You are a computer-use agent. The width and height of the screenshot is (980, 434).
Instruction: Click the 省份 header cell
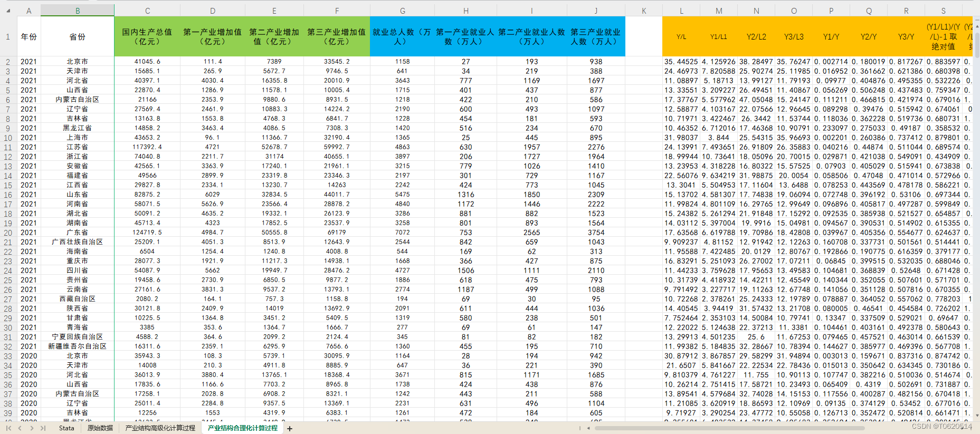tap(78, 36)
